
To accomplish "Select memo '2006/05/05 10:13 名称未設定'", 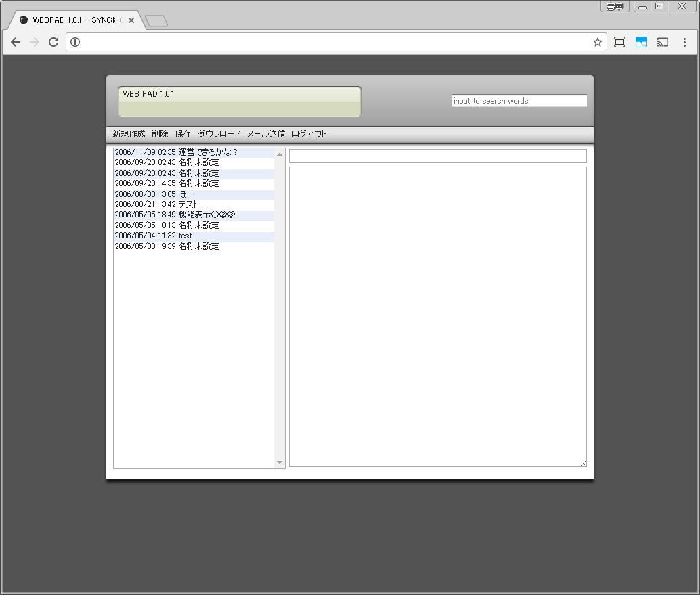I will click(x=194, y=225).
